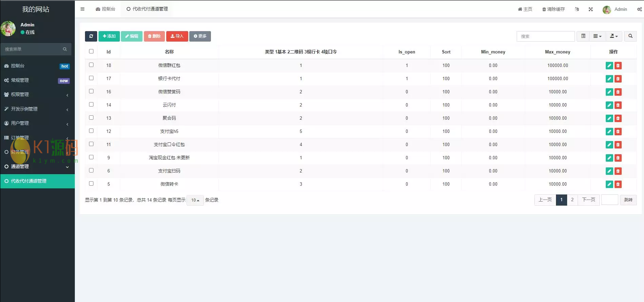The width and height of the screenshot is (644, 302).
Task: Toggle the select-all checkbox in table header
Action: point(91,51)
